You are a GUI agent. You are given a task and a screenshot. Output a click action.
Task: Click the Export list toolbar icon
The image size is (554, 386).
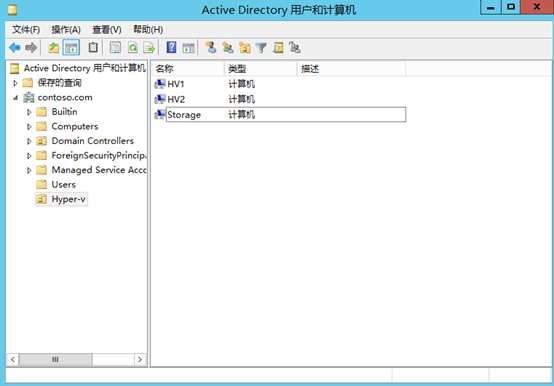coord(149,48)
